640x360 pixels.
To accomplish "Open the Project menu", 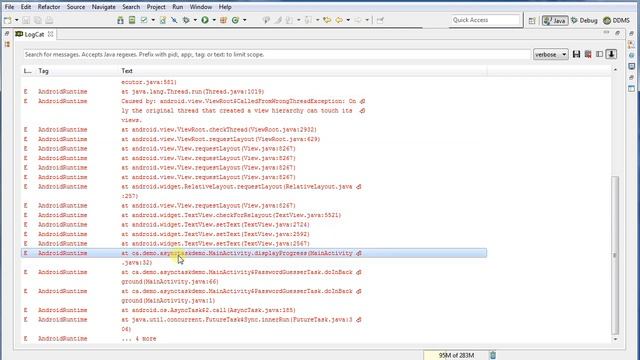I will 156,7.
